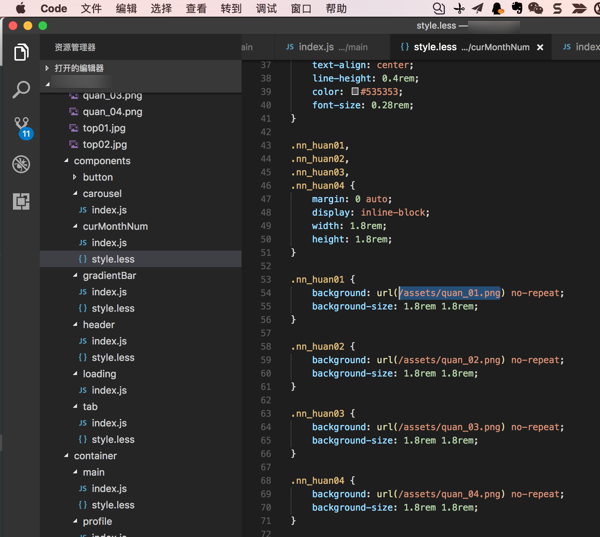Open the Search view in activity bar
600x537 pixels.
[x=20, y=90]
